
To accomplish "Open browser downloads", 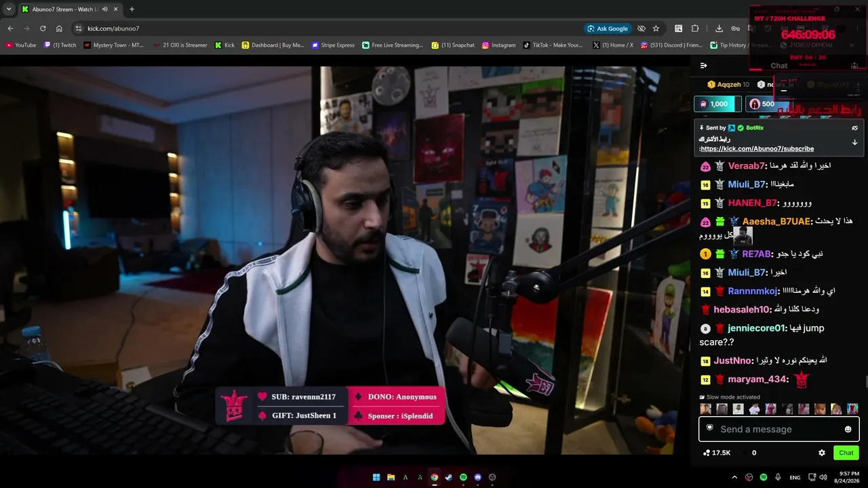I will point(719,28).
